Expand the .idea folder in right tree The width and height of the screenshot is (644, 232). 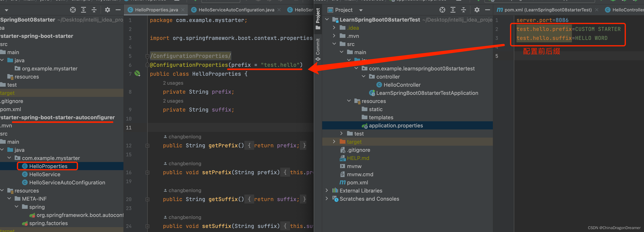(x=334, y=28)
